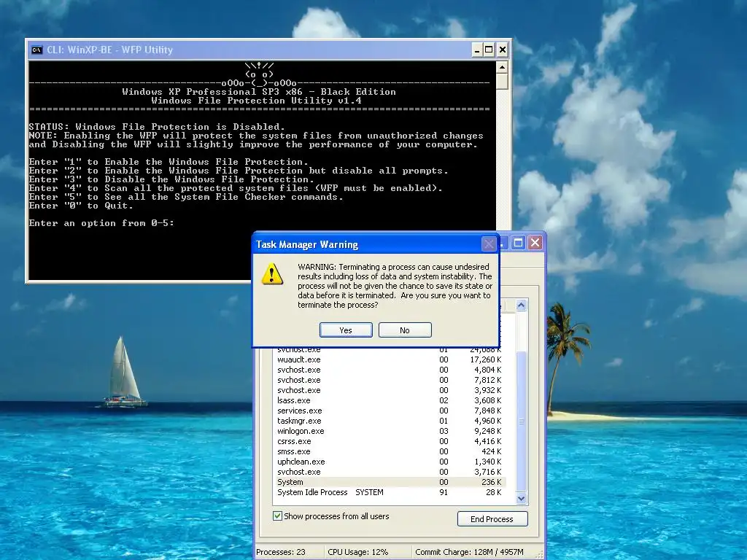The image size is (747, 560).
Task: Toggle Show processes from all users checkbox
Action: [277, 516]
